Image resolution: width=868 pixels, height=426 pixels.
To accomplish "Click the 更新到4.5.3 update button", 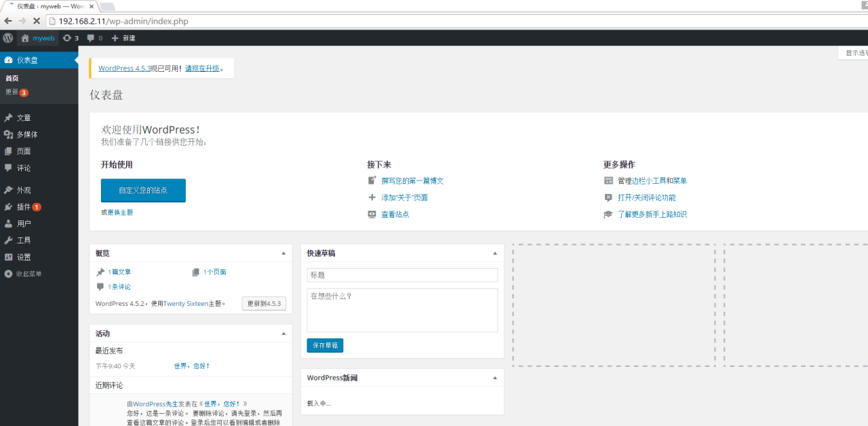I will point(264,303).
